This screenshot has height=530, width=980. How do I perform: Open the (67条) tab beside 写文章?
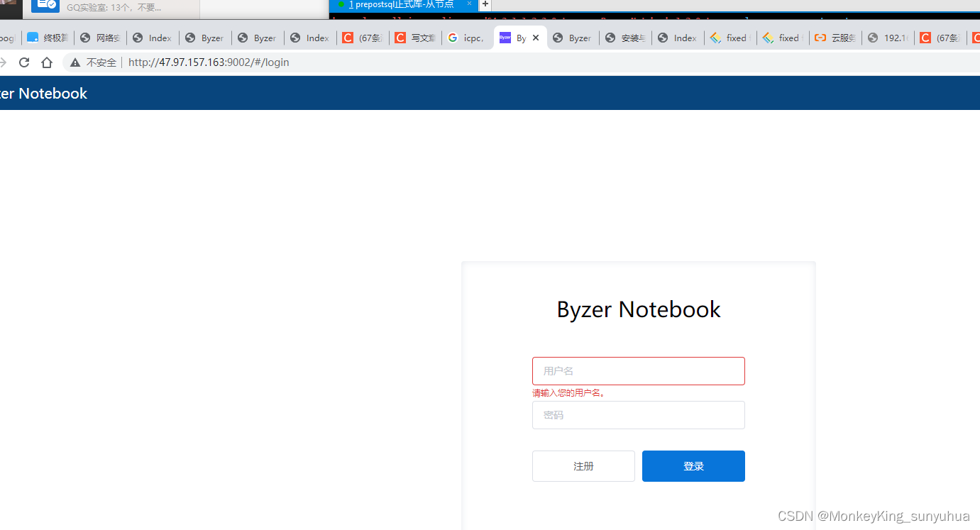363,38
